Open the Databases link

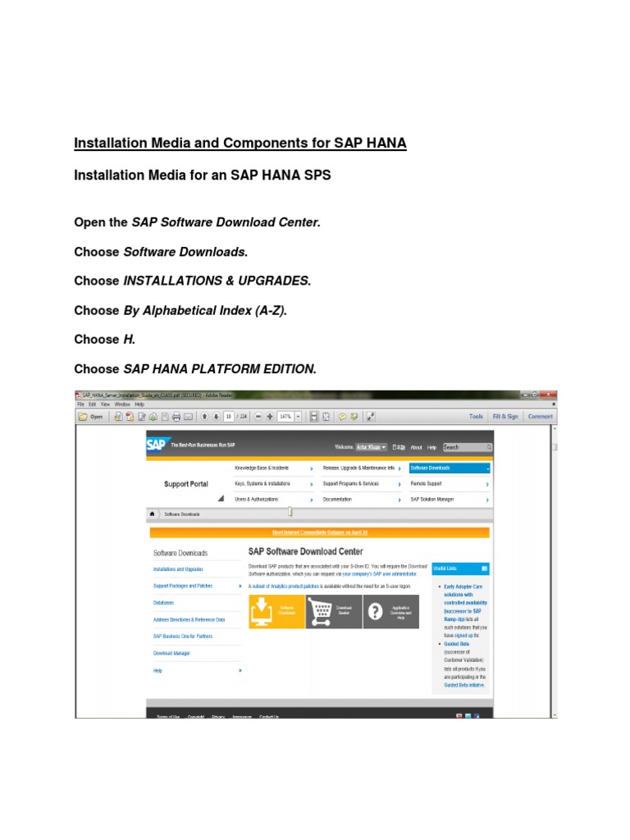163,603
